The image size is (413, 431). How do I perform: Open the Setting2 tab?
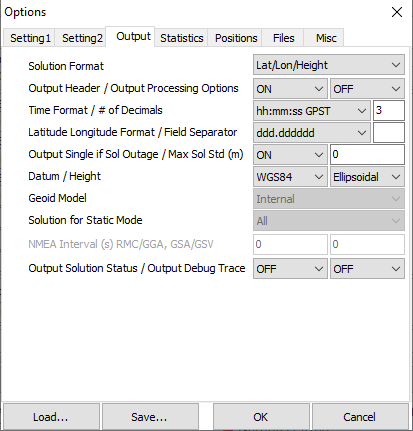pyautogui.click(x=81, y=38)
